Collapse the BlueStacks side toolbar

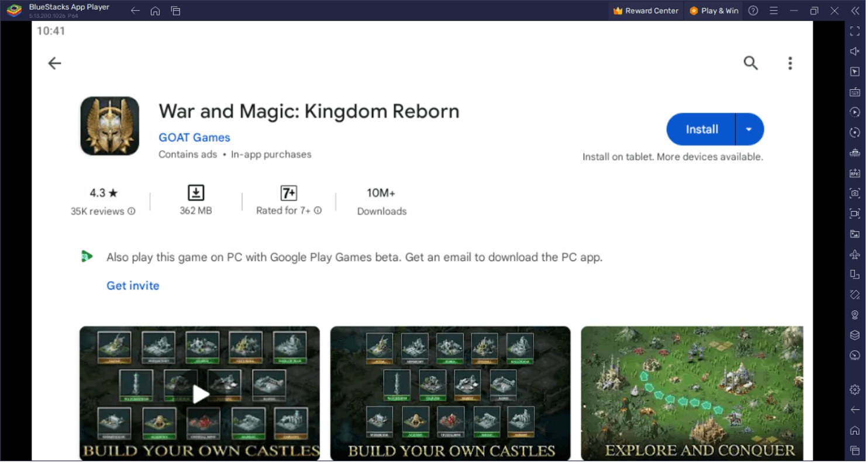[855, 11]
